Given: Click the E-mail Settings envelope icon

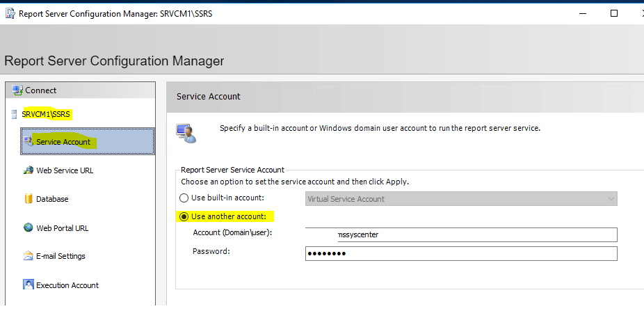Looking at the screenshot, I should [29, 256].
